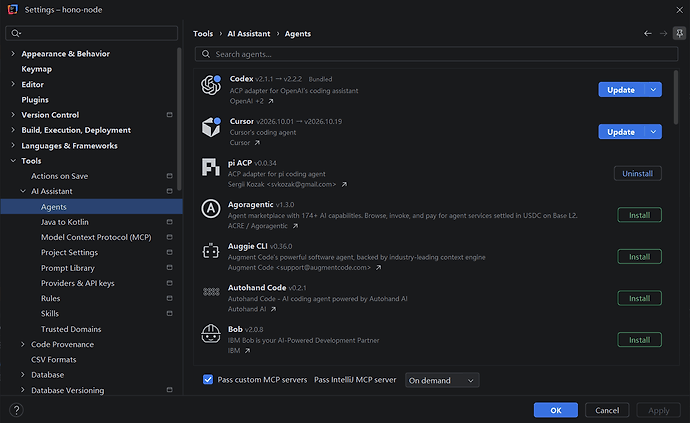The height and width of the screenshot is (423, 690).
Task: Open Model Context Protocol (MCP) settings
Action: point(96,237)
